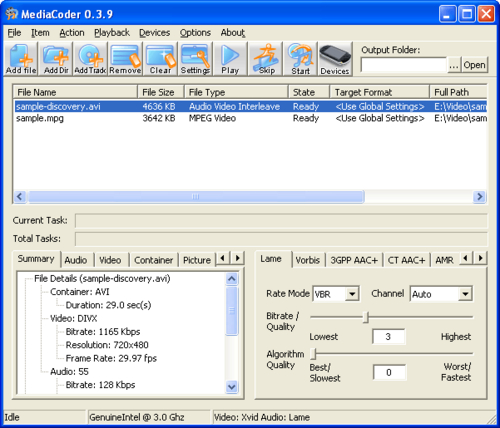Viewport: 500px width, 428px height.
Task: Click the 3642 KB file size cell
Action: click(159, 118)
